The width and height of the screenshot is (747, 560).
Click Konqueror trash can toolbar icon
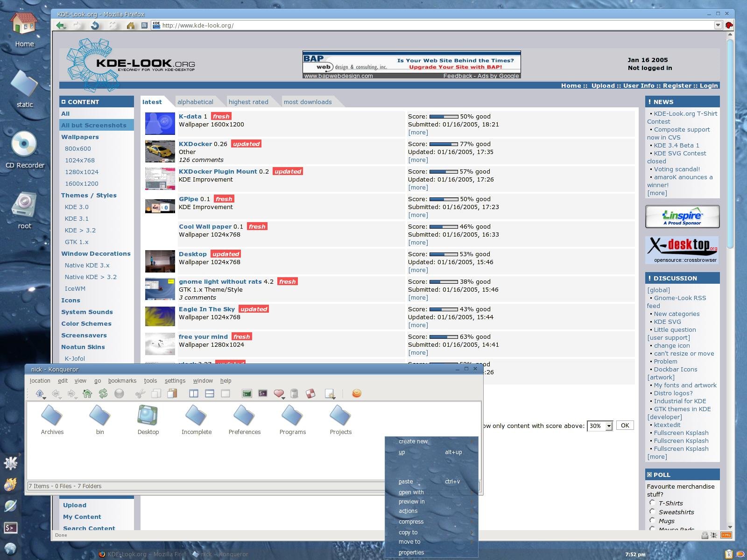pos(294,393)
